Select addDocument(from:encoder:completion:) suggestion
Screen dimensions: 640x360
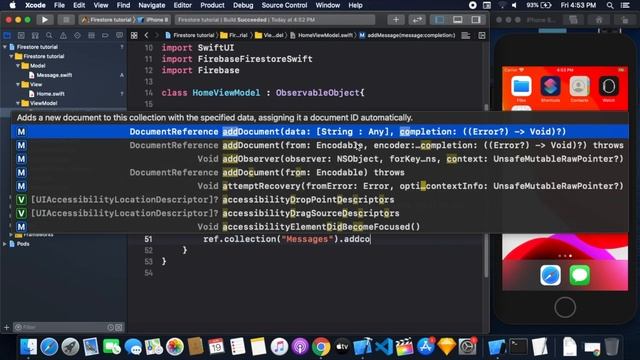pos(320,145)
